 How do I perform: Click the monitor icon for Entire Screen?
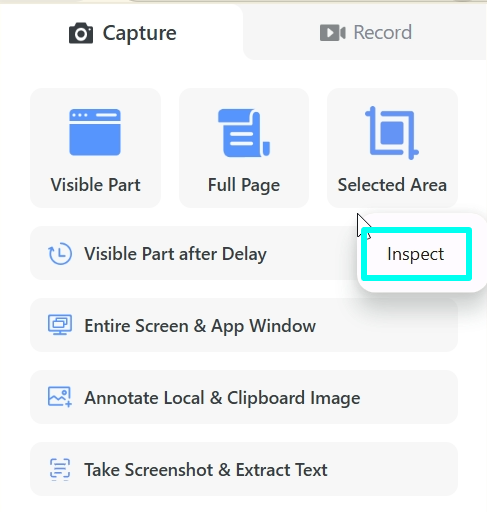[60, 325]
